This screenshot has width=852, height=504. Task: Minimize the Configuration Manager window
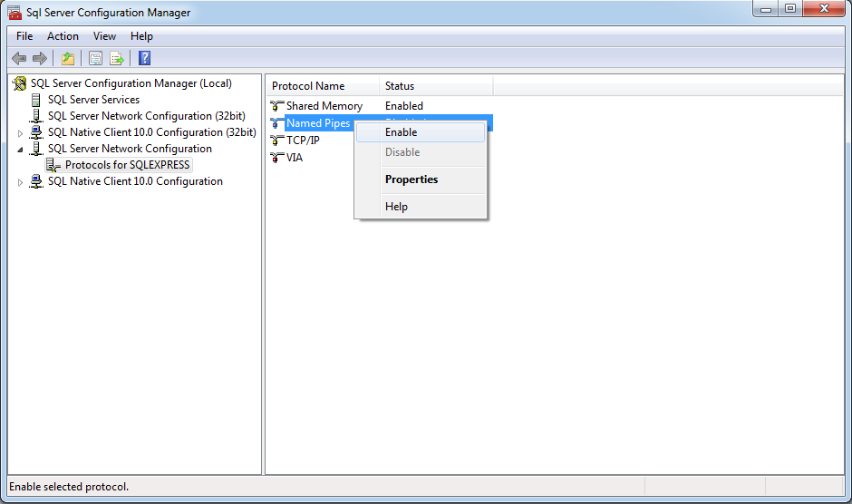pos(766,9)
